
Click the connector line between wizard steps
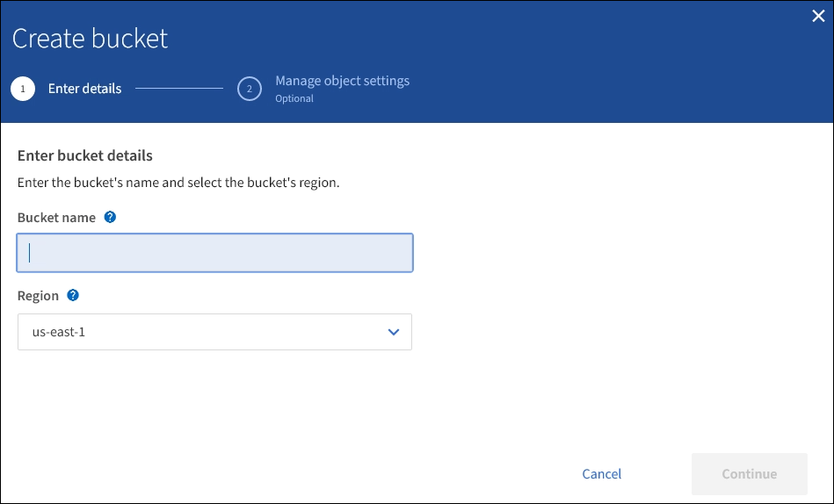point(179,89)
